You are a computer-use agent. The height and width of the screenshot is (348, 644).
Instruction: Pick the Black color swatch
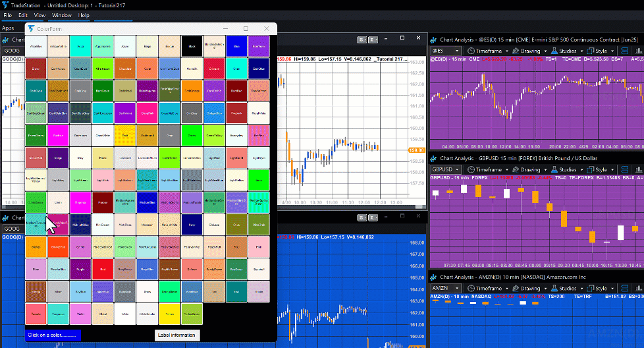pyautogui.click(x=192, y=46)
